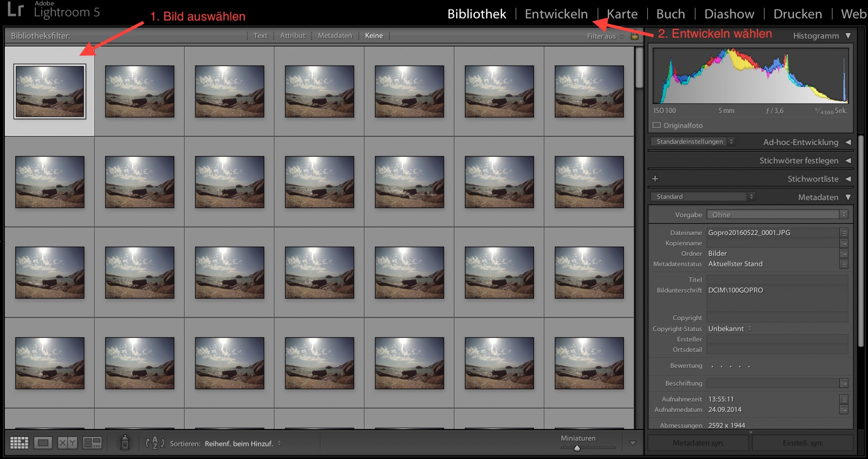Switch to the Drucken module
Viewport: 868px width, 459px height.
[797, 14]
